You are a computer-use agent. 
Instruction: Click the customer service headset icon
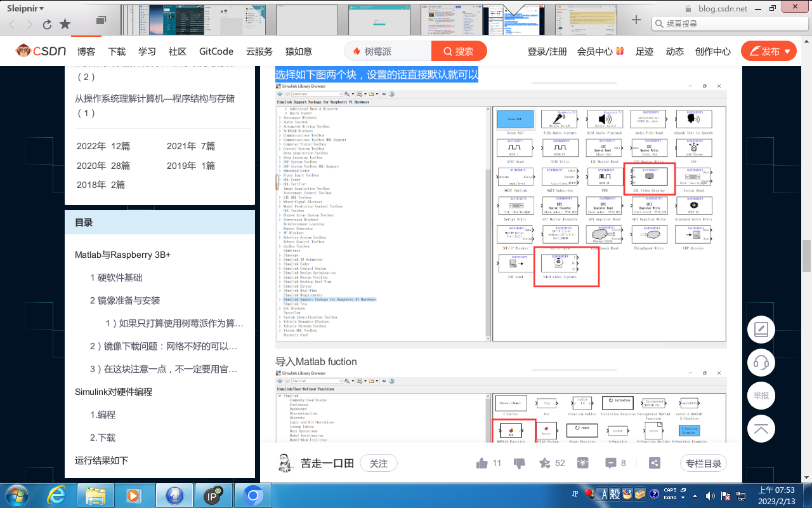[761, 363]
